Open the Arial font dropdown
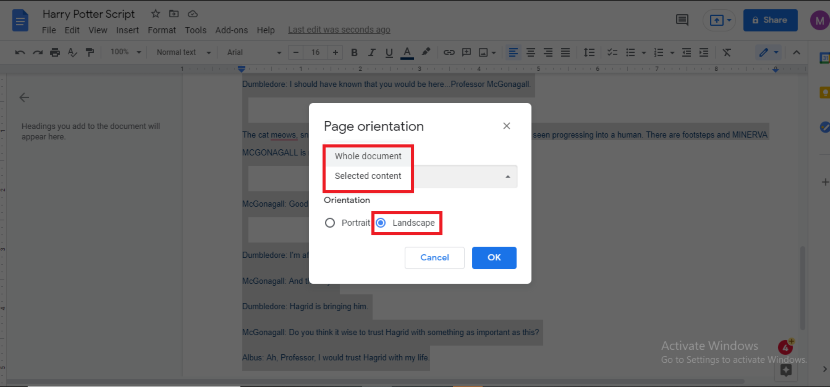830x387 pixels. (x=254, y=52)
